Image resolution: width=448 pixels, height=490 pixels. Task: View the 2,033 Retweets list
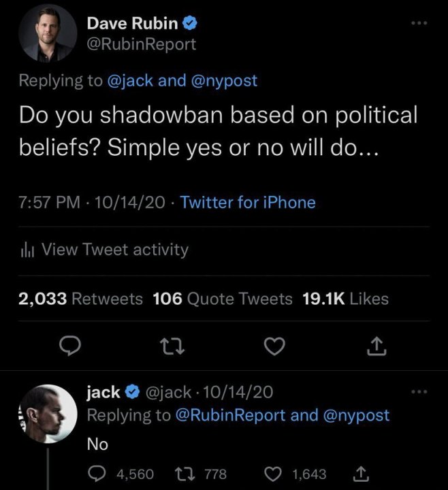coord(80,298)
